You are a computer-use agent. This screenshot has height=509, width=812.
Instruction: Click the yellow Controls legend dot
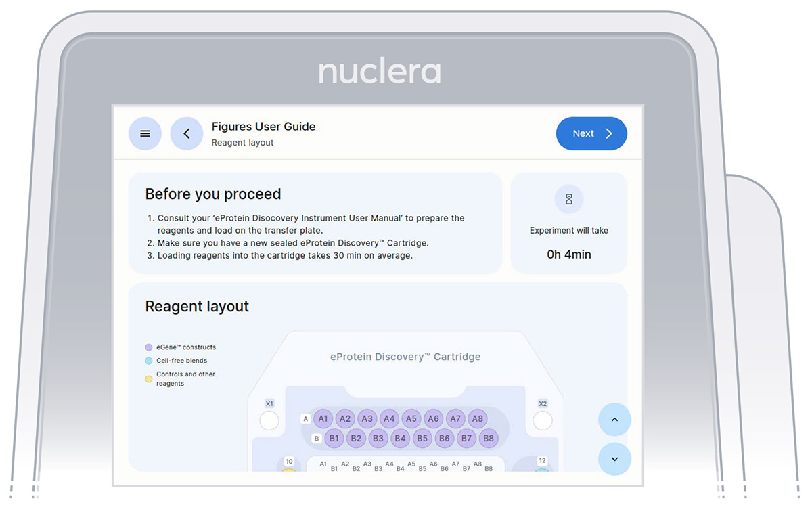click(x=149, y=379)
